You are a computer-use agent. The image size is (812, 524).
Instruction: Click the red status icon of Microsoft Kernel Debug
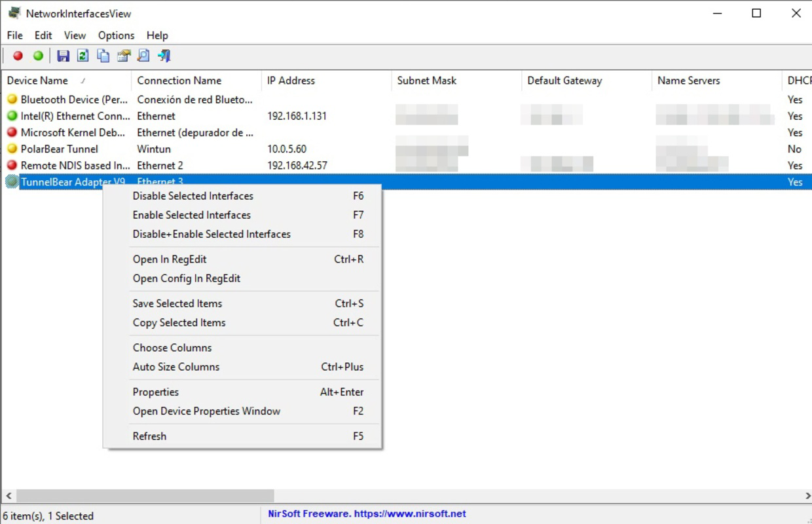tap(12, 132)
